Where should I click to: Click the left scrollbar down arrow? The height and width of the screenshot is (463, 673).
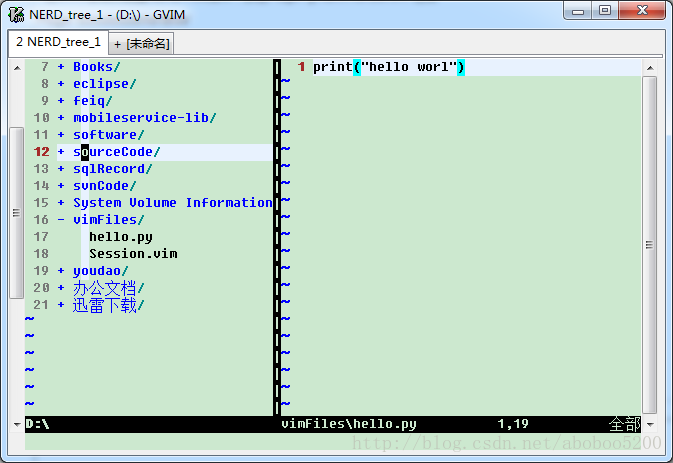click(17, 424)
